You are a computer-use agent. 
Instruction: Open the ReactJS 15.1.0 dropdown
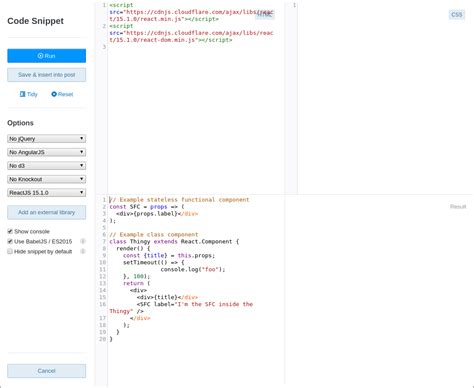(x=46, y=193)
